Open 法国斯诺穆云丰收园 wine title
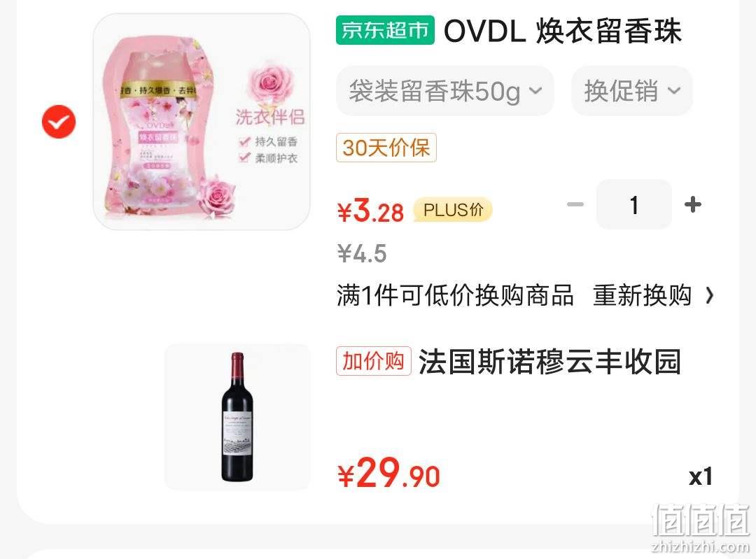 tap(549, 362)
